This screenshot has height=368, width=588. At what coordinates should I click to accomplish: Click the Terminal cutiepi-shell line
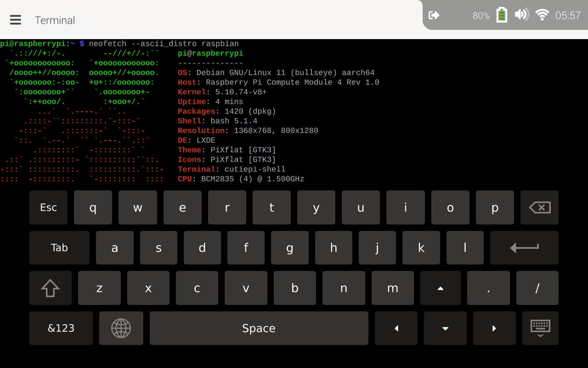tap(232, 169)
